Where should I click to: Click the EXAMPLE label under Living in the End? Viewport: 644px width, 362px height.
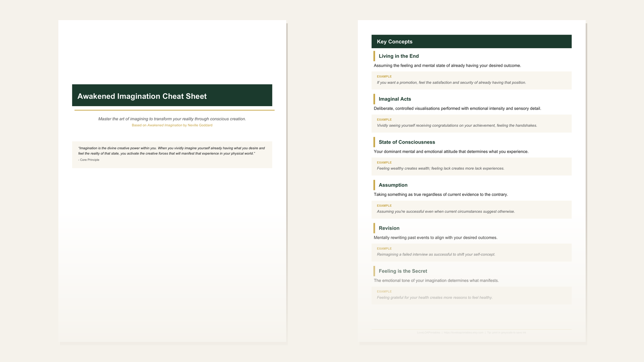(x=384, y=76)
